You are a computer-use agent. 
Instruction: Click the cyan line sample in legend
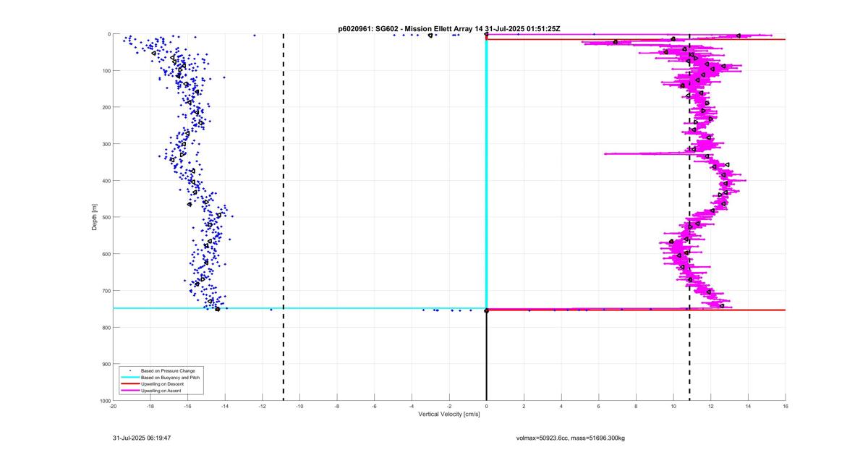pos(129,377)
